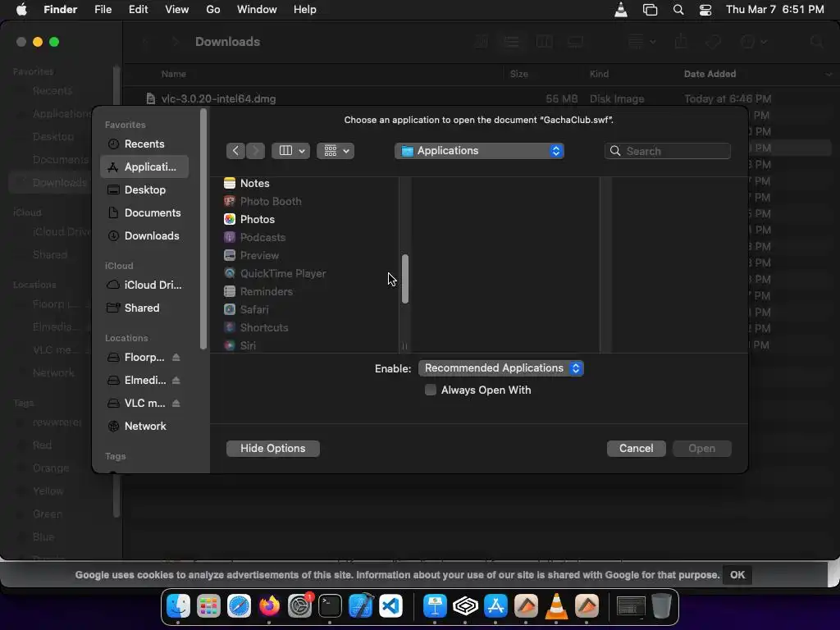Viewport: 840px width, 630px height.
Task: Click the Hide Options button
Action: pos(272,449)
